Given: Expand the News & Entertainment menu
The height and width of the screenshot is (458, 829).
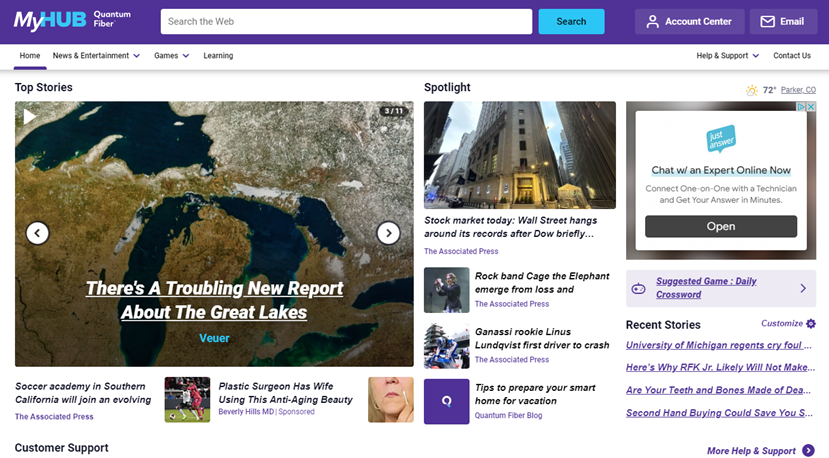Looking at the screenshot, I should point(96,56).
